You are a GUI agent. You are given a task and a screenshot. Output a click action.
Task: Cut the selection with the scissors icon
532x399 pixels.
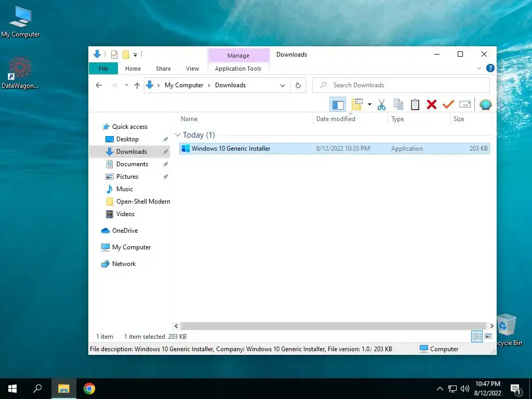pos(381,104)
